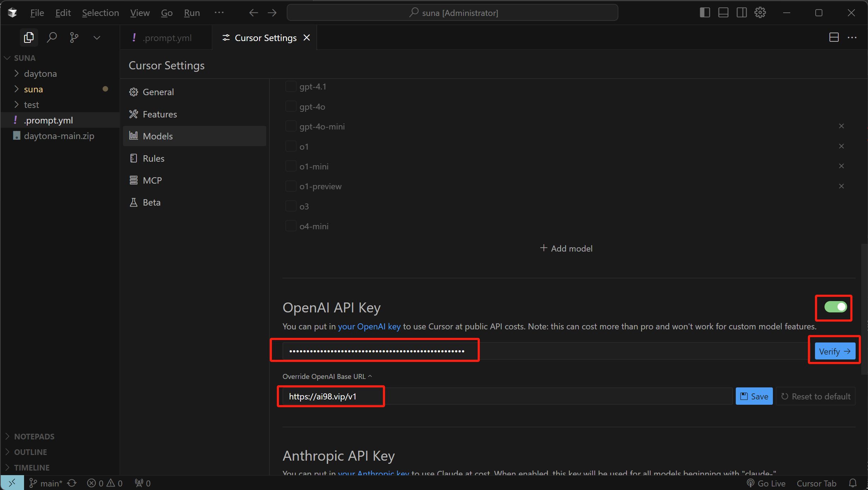
Task: Enable the gpt-4o model checkbox
Action: pos(291,106)
